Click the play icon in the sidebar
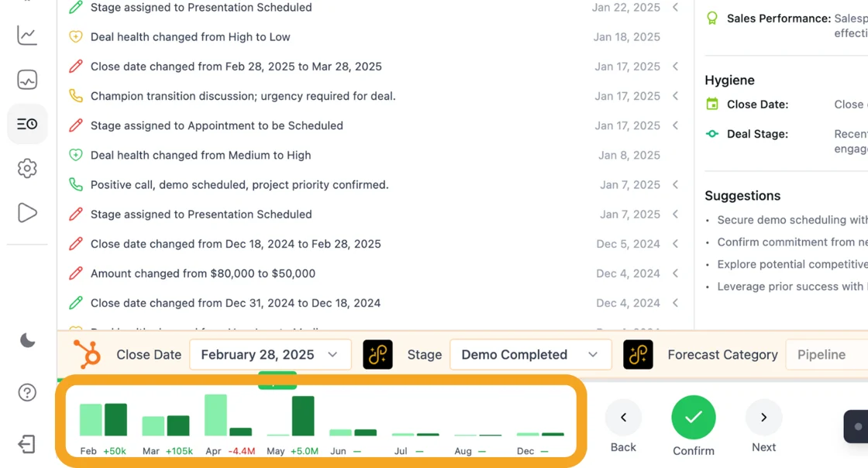The image size is (868, 468). pyautogui.click(x=26, y=212)
